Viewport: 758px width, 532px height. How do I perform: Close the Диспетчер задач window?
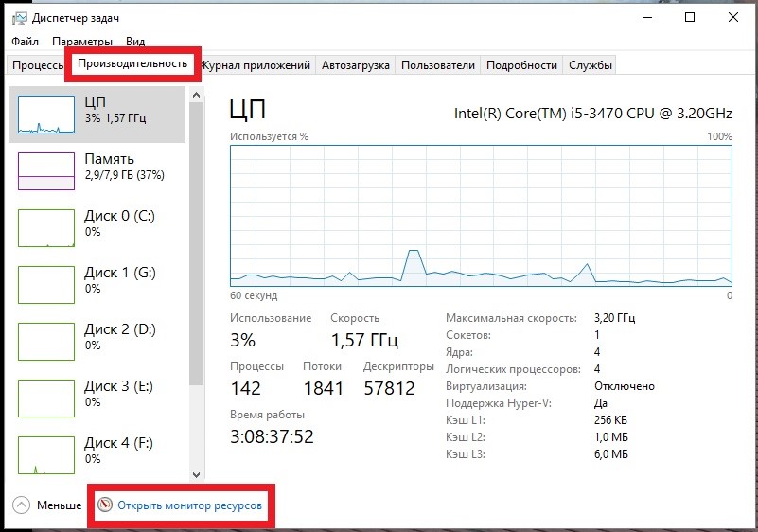pos(732,18)
